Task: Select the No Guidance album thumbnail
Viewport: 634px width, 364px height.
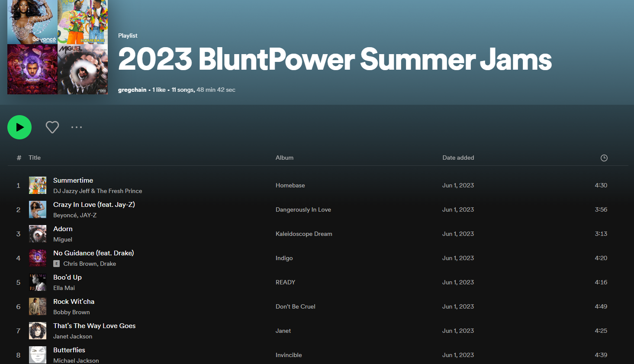Action: tap(38, 258)
